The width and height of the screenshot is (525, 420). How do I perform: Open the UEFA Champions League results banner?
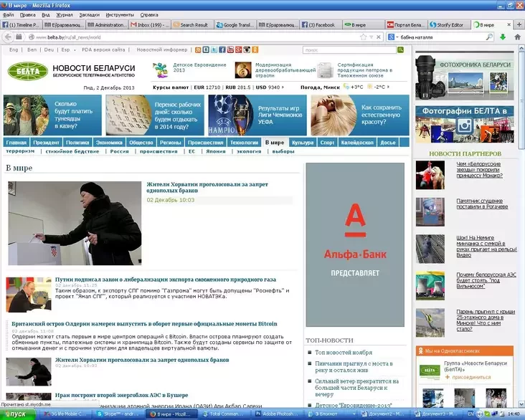click(257, 115)
